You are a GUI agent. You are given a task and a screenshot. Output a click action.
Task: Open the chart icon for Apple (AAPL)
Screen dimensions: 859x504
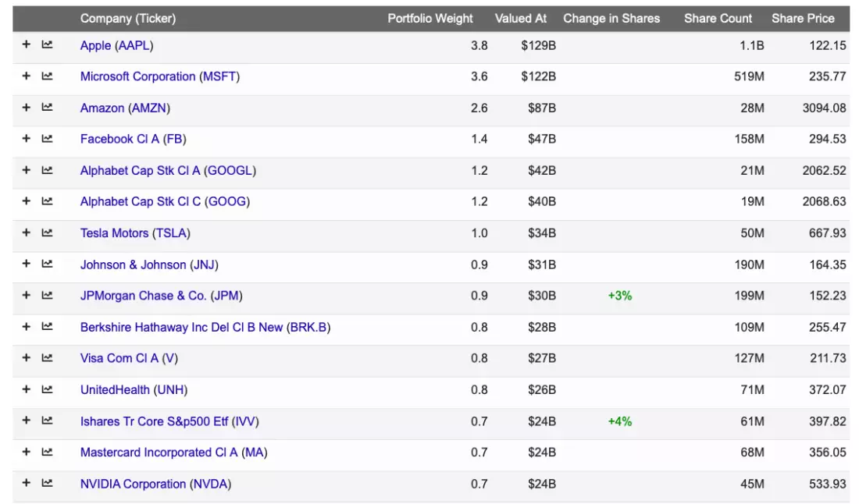[47, 45]
